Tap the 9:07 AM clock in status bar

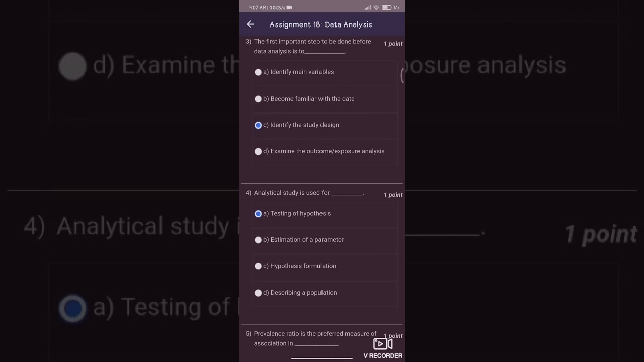click(258, 8)
